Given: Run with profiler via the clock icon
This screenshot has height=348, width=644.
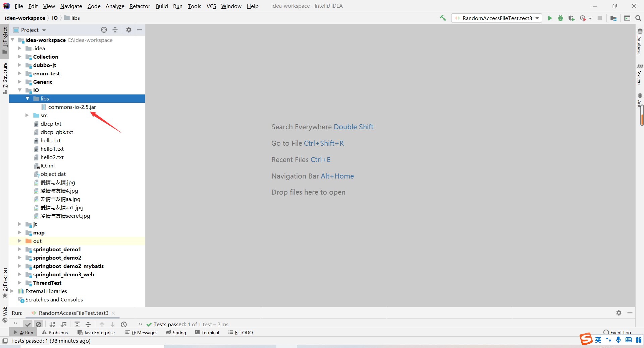Looking at the screenshot, I should pos(583,18).
